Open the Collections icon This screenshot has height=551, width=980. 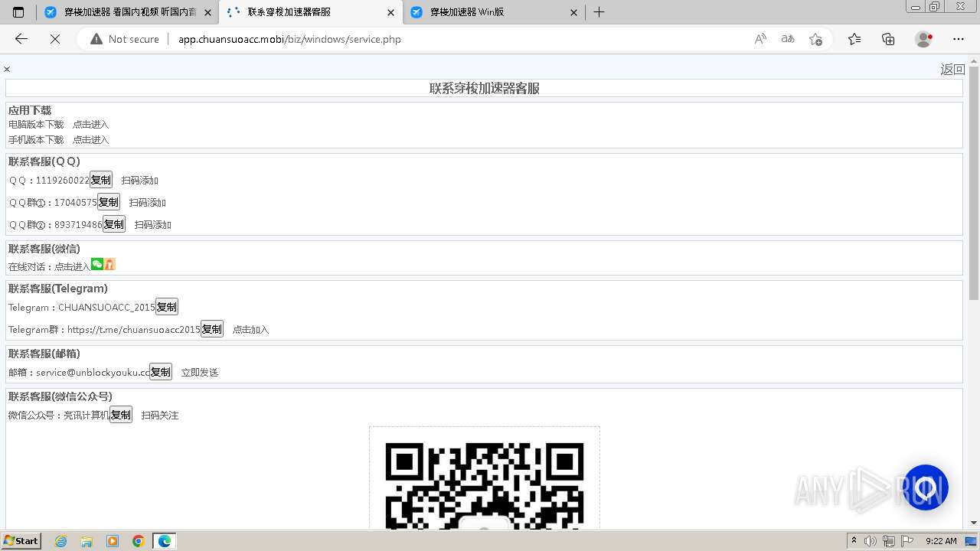pos(888,39)
